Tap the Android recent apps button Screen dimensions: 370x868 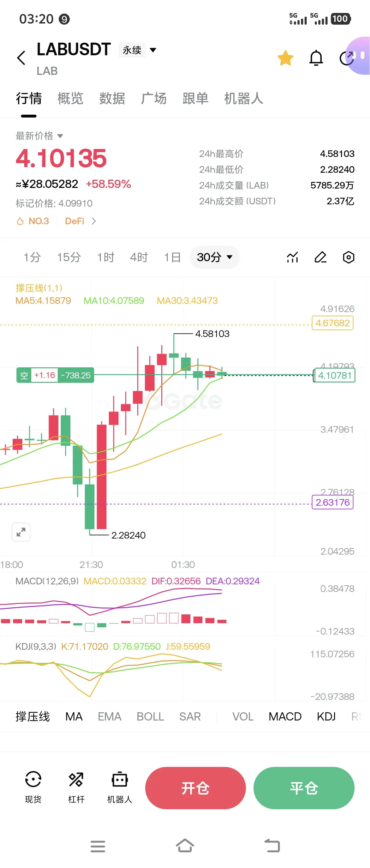[x=98, y=846]
